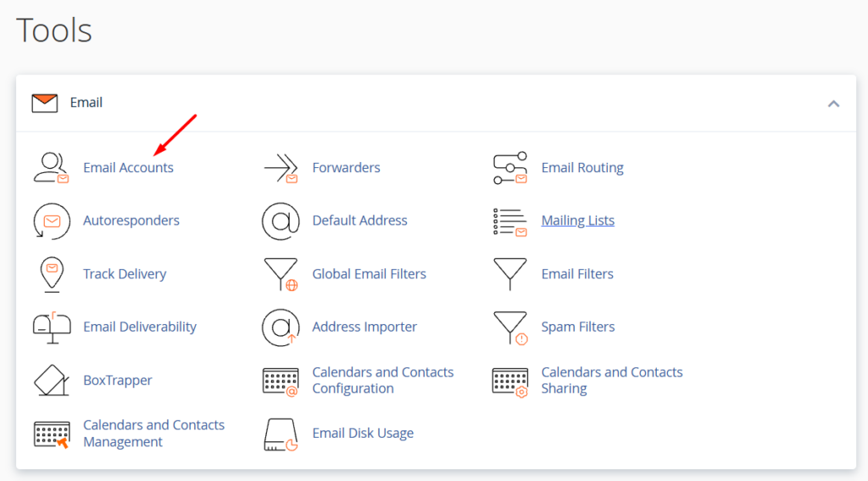Click the Email section envelope icon
The image size is (868, 481).
click(x=45, y=103)
